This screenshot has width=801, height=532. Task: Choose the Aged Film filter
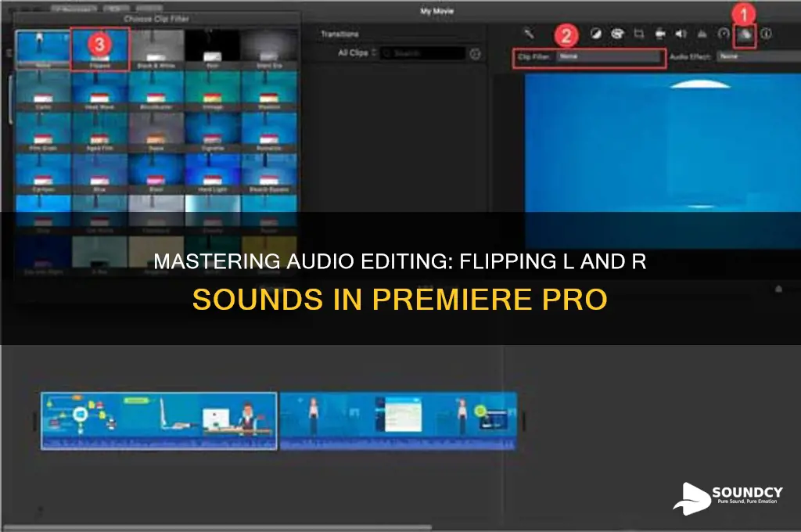point(99,132)
